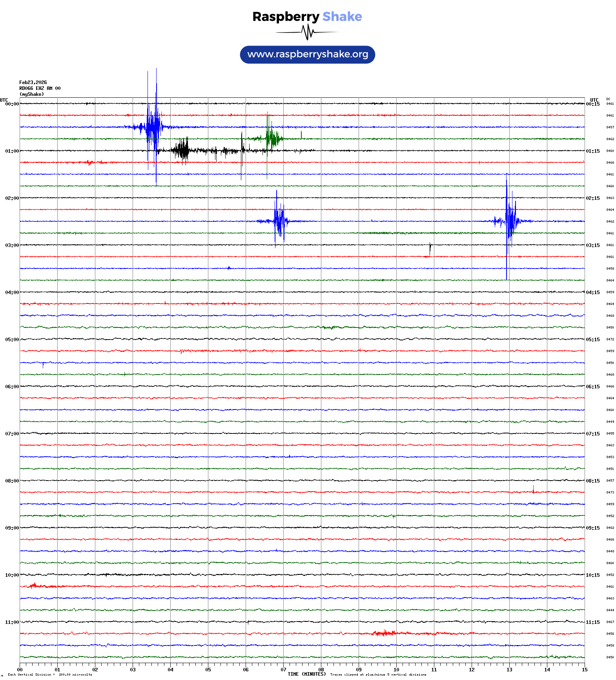The height and width of the screenshot is (680, 616).
Task: Click the seismic waveform icon under the logo
Action: [307, 32]
